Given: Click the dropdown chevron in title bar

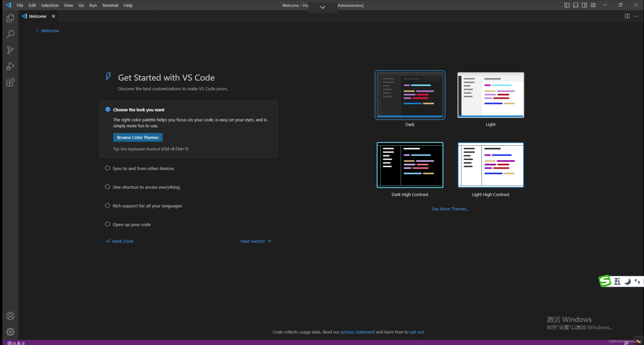Looking at the screenshot, I should [323, 7].
